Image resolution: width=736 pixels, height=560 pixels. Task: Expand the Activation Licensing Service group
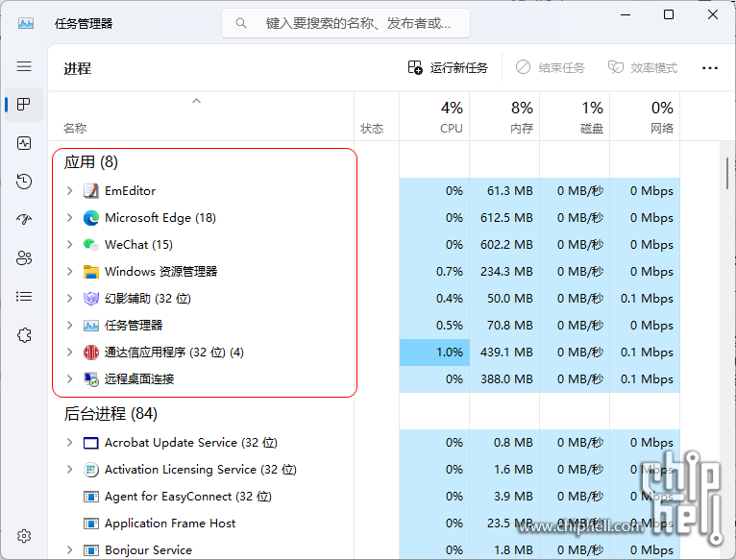pyautogui.click(x=69, y=469)
